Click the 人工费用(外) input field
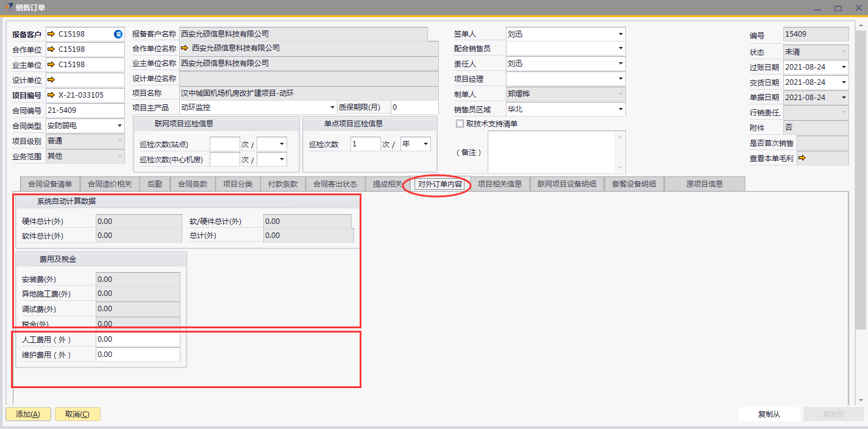868x429 pixels. coord(138,339)
